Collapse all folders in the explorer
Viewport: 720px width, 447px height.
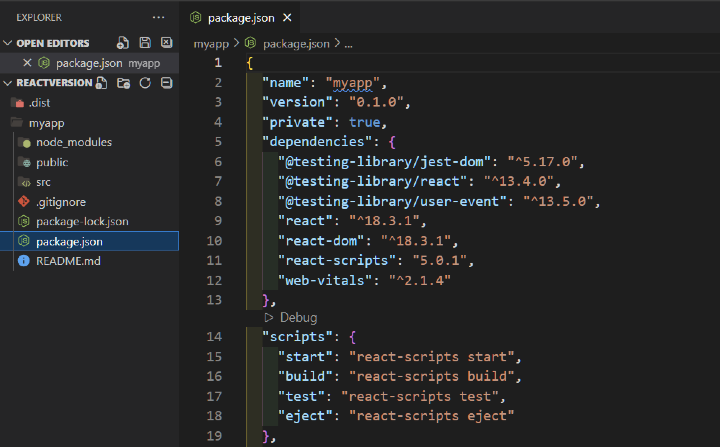167,83
